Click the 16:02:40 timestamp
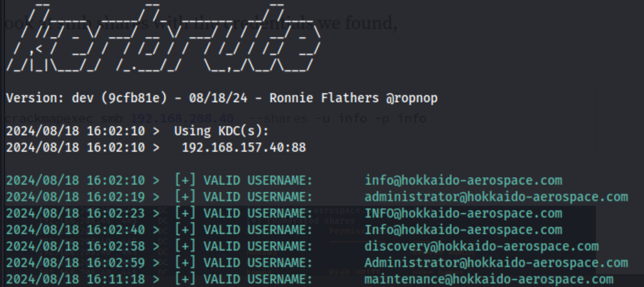Viewport: 644px width, 287px height. 116,230
